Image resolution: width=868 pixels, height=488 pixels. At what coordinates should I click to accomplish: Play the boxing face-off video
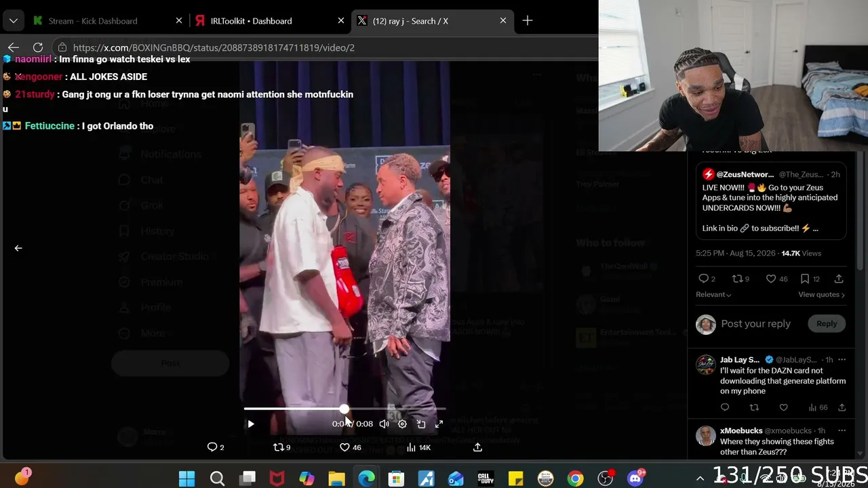click(251, 424)
